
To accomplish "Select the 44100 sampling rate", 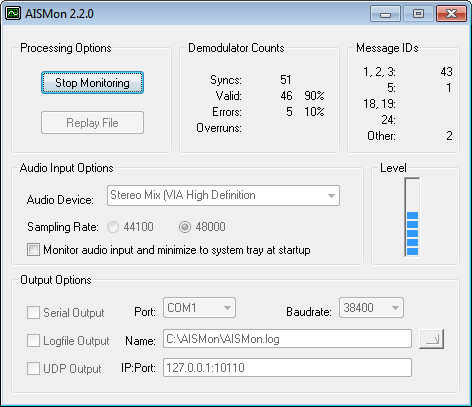I will click(x=113, y=227).
